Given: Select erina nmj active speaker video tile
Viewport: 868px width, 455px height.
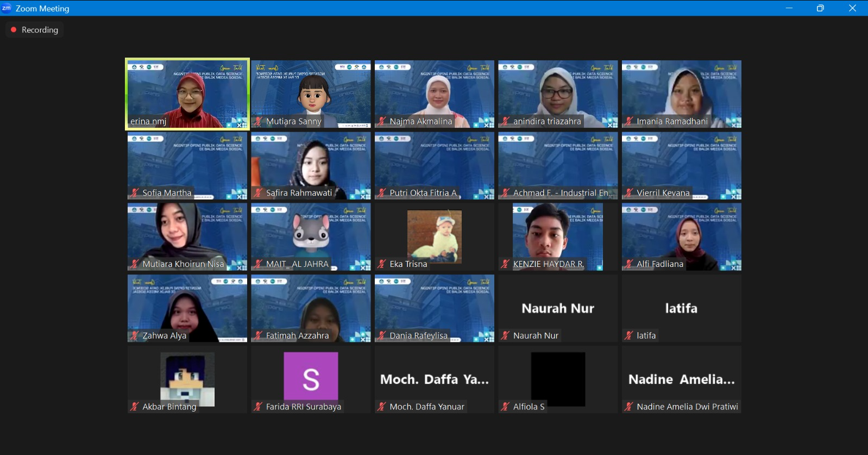Looking at the screenshot, I should (187, 94).
